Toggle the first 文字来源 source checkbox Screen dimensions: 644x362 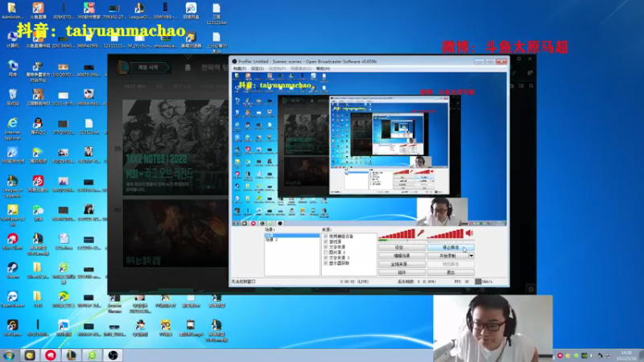coord(326,247)
